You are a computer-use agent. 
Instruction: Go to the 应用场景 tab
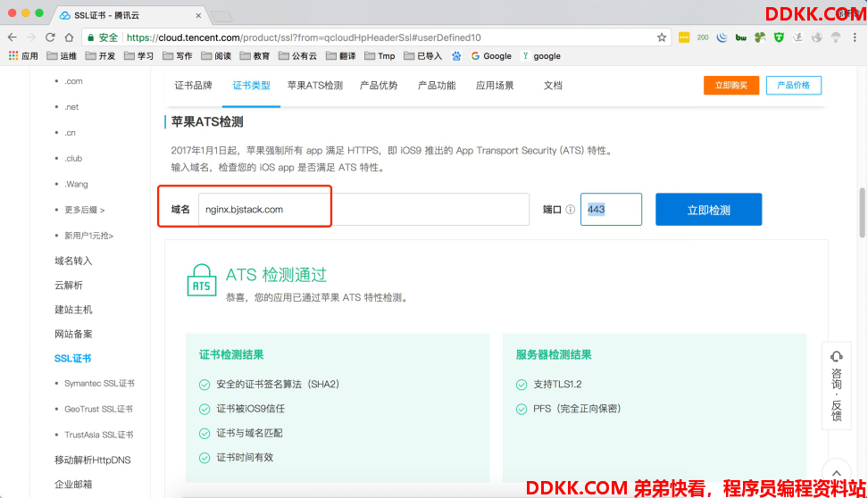tap(495, 85)
